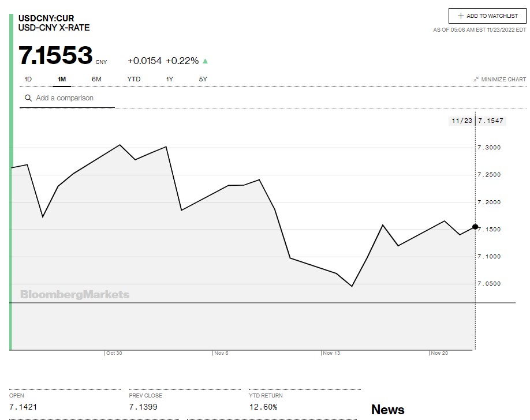Click the Nov 13 axis date label
The width and height of the screenshot is (530, 420).
pyautogui.click(x=331, y=353)
